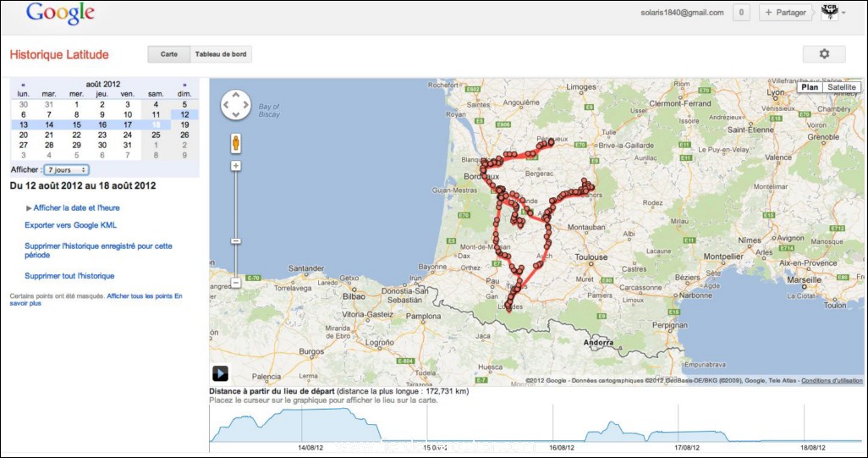This screenshot has height=458, width=868.
Task: Select 20 in the calendar
Action: (x=23, y=135)
